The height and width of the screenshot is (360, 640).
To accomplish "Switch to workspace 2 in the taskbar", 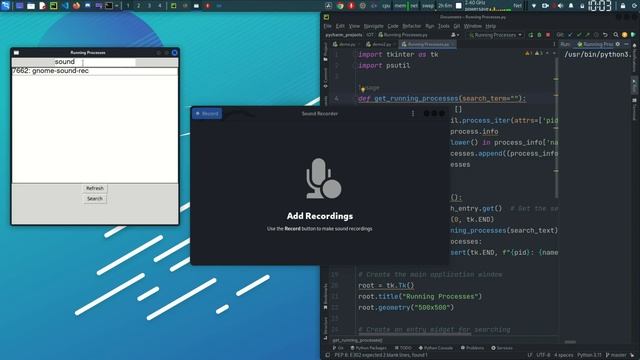I will 138,6.
